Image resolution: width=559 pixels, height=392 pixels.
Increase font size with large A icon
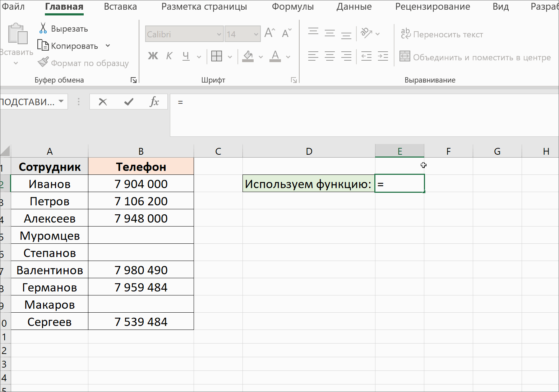click(x=270, y=33)
